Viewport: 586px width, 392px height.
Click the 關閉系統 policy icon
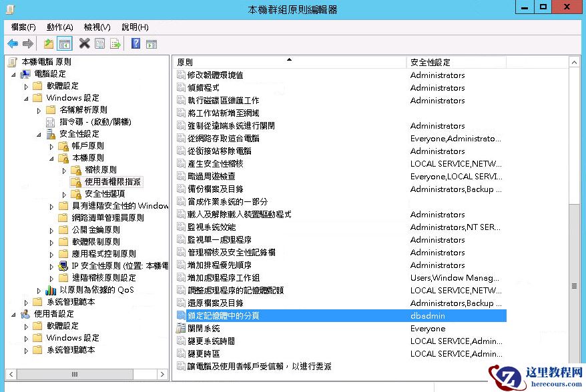pyautogui.click(x=181, y=329)
